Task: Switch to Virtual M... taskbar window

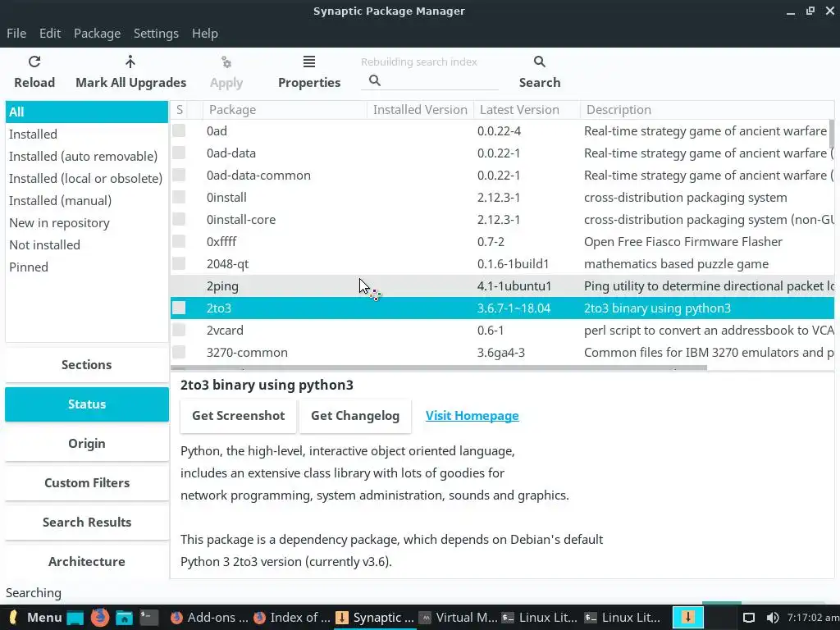Action: pos(458,618)
